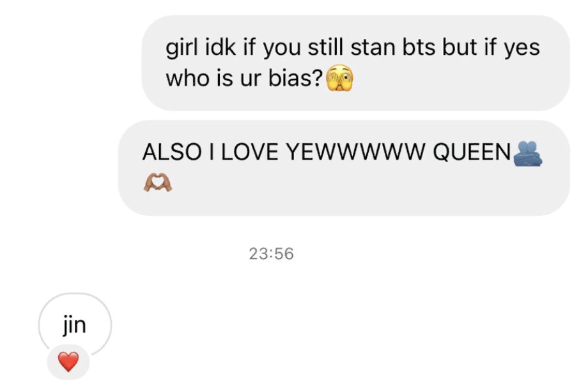Tap the heart hands emoji

158,183
